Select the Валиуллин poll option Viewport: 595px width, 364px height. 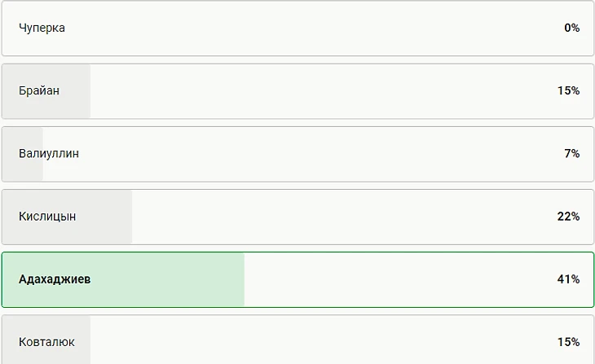pos(297,153)
